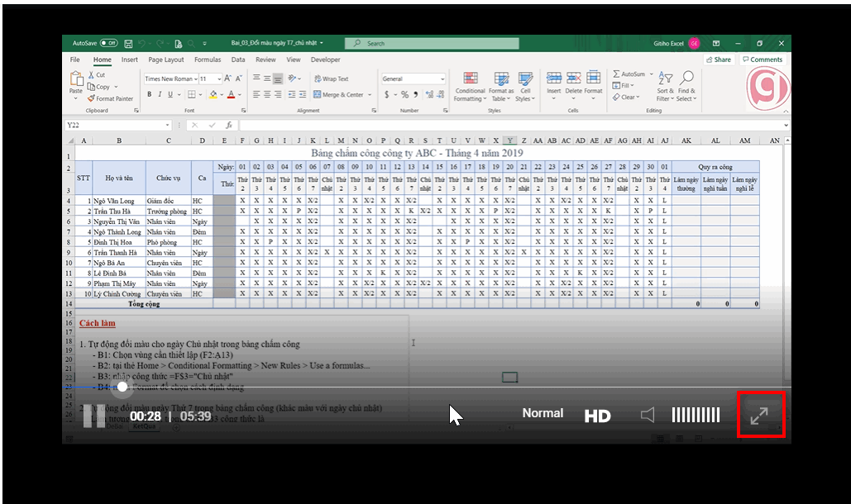Expand the Merge & Center dropdown arrow
The width and height of the screenshot is (851, 504).
click(370, 95)
